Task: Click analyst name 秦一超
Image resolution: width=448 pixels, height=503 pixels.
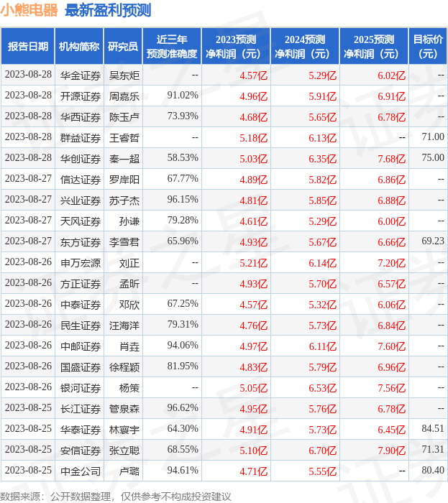Action: tap(124, 158)
